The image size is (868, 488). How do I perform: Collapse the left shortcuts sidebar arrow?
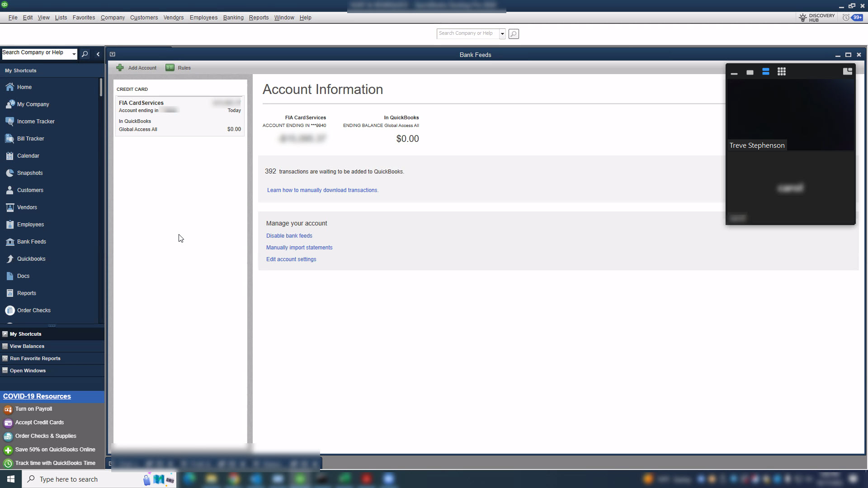coord(98,54)
